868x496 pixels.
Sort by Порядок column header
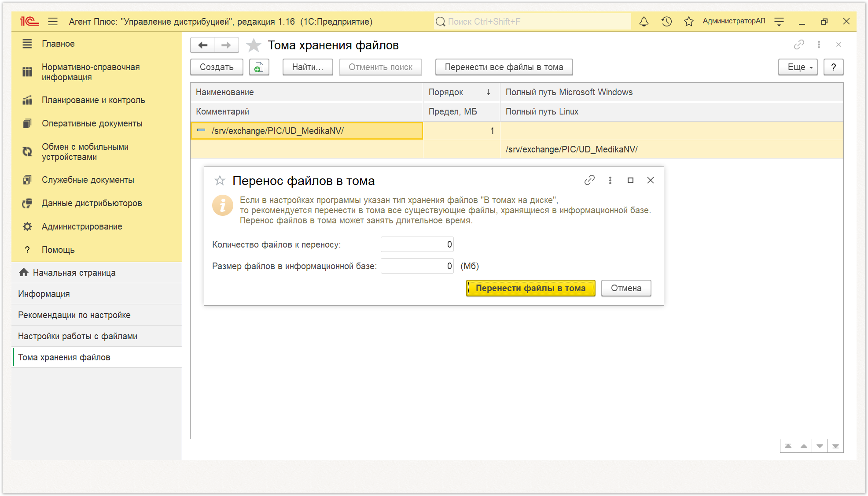click(x=461, y=92)
